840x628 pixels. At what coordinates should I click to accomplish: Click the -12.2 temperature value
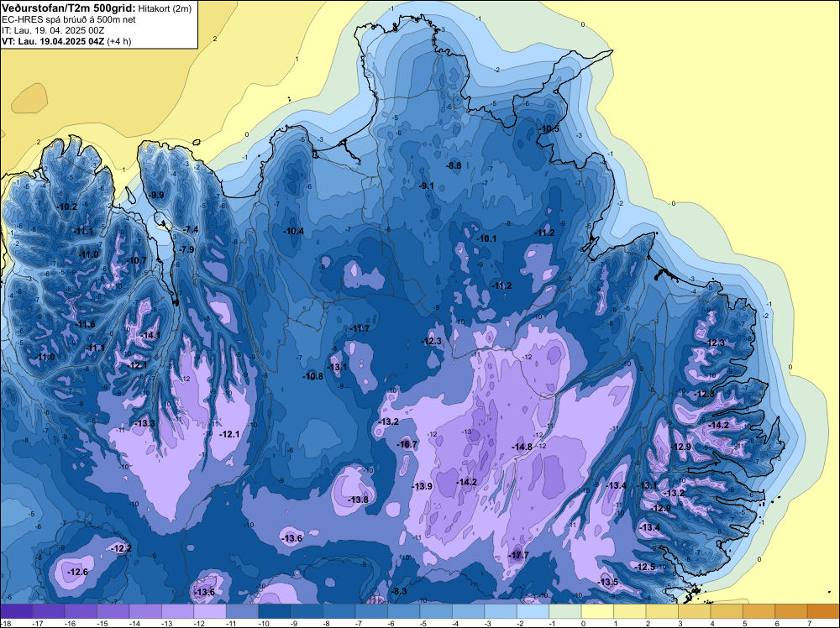click(121, 549)
